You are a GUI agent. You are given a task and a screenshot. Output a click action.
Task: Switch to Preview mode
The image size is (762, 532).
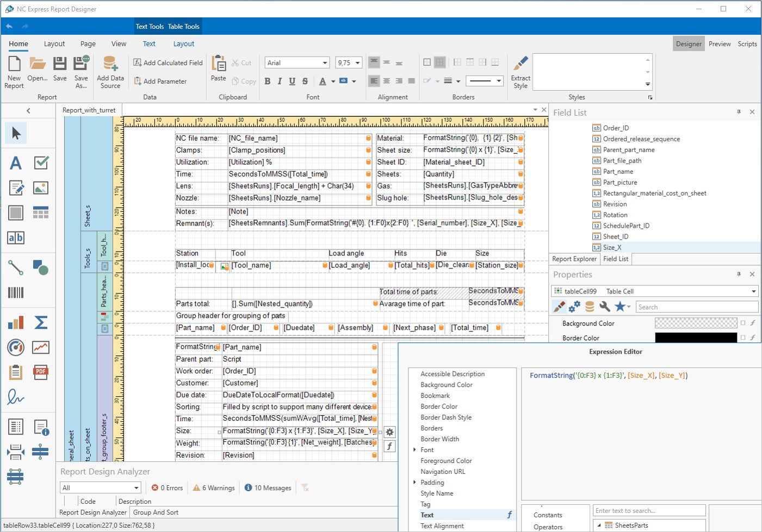coord(719,44)
